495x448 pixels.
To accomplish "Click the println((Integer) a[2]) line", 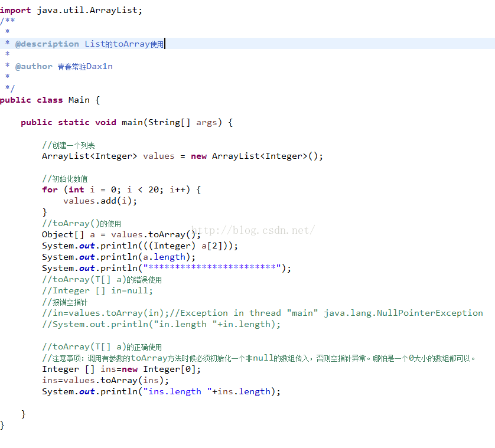I will coord(140,246).
